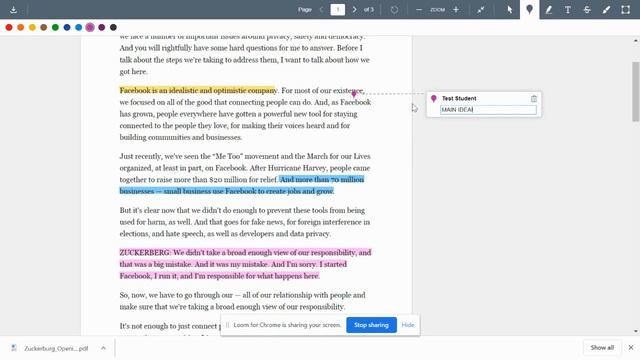Click the pink highlighted ZUCKERBERG paragraph
The width and height of the screenshot is (640, 360).
pos(245,264)
